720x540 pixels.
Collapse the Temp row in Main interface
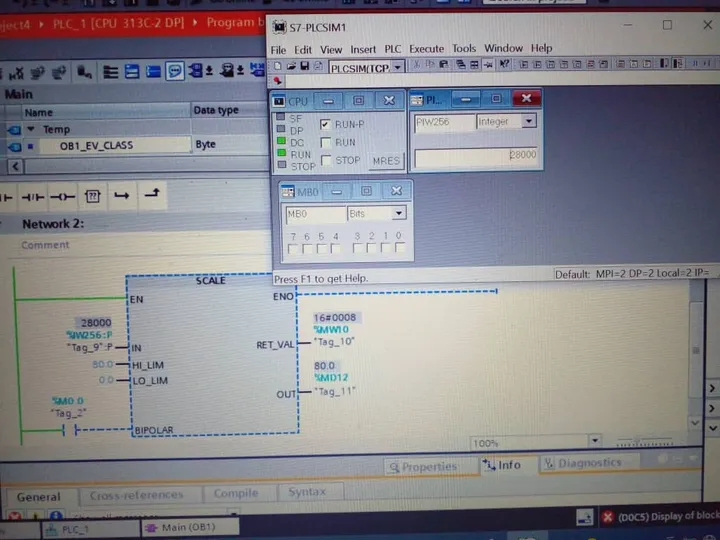coord(31,129)
